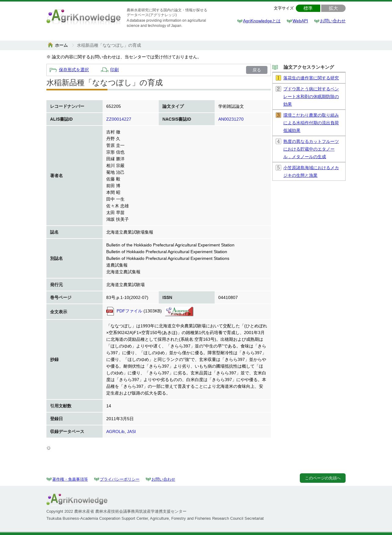The image size is (392, 535).
Task: Click the leaf icon before 著作権・免責事項等
Action: tap(49, 479)
